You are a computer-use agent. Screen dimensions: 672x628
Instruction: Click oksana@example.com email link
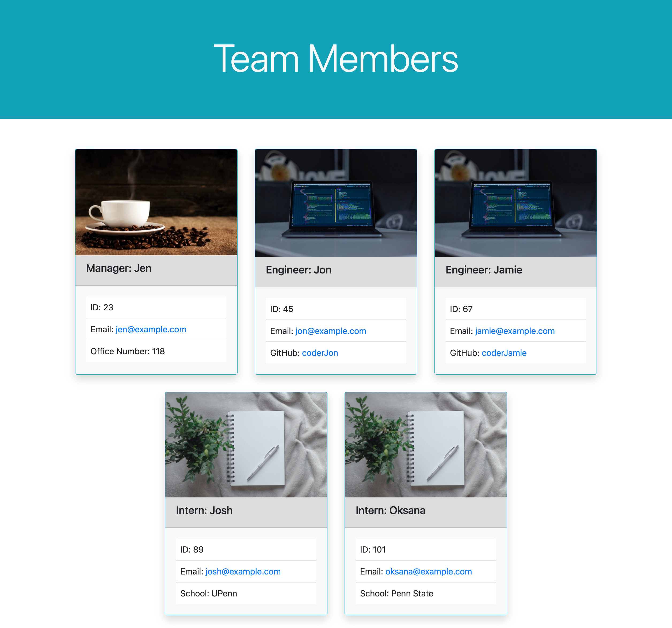pos(428,572)
